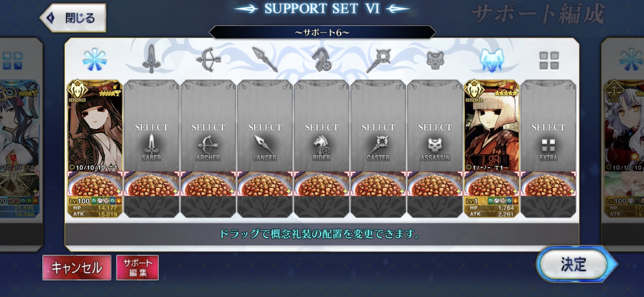This screenshot has width=644, height=297.
Task: Open the Lv.1 Berserker servant card
Action: (x=491, y=125)
